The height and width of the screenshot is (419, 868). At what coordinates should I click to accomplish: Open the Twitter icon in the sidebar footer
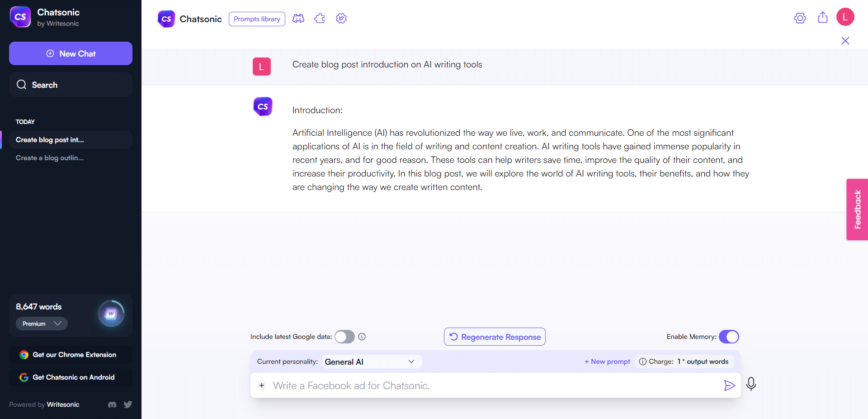pyautogui.click(x=128, y=405)
